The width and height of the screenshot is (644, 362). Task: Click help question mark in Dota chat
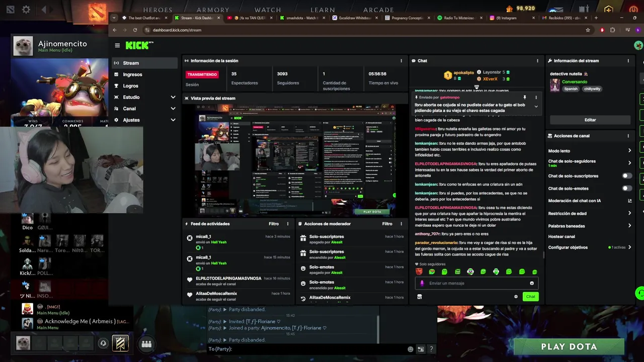point(431,349)
